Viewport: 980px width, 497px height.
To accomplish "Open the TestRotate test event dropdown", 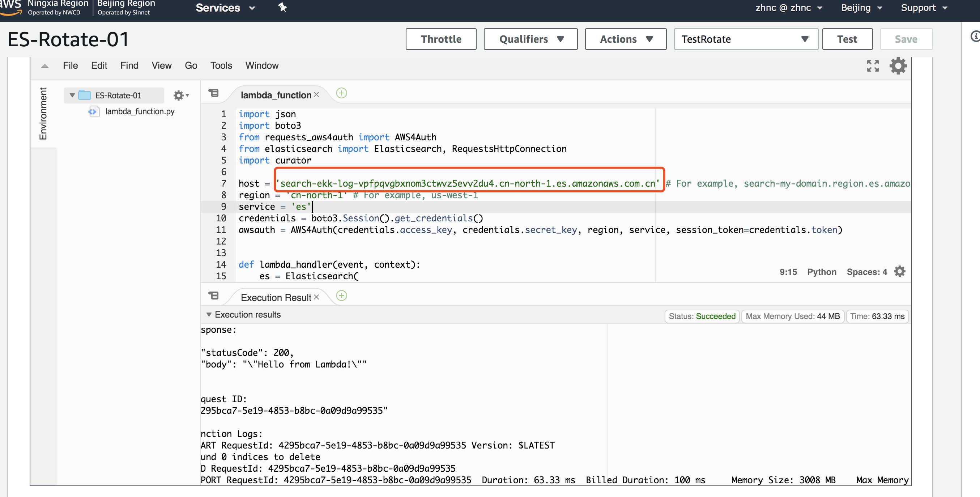I will tap(745, 39).
